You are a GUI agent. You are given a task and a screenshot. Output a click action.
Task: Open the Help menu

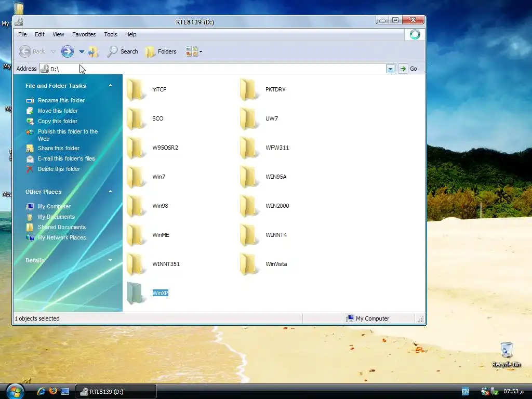130,34
